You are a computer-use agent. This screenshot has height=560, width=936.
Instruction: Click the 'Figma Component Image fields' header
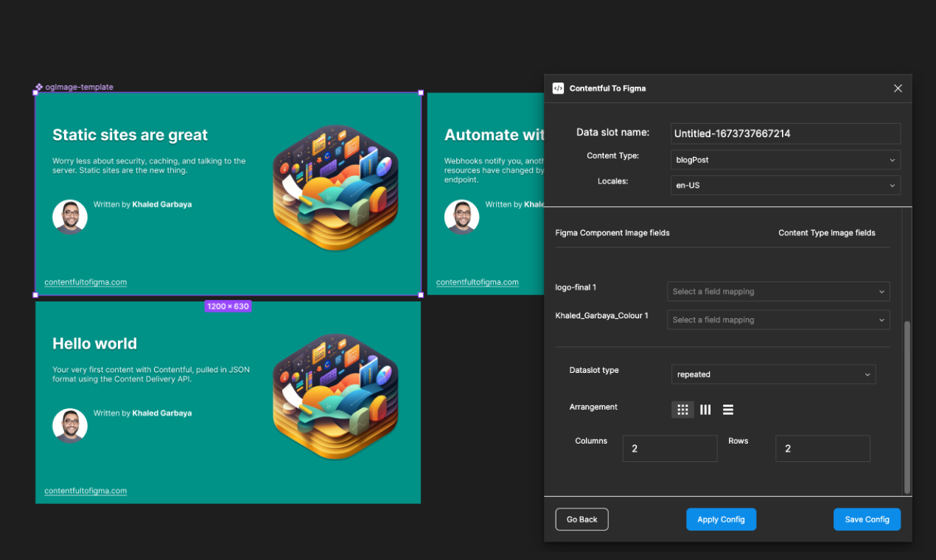click(x=612, y=233)
